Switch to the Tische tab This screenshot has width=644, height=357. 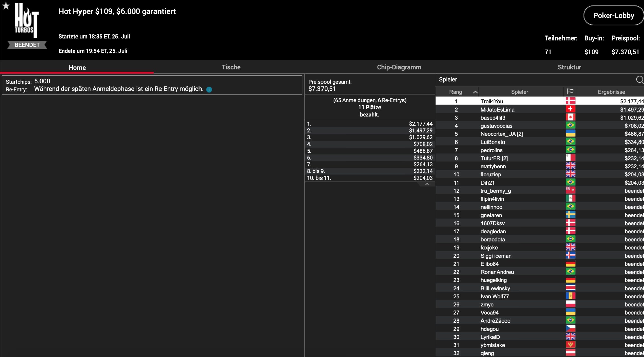[231, 67]
